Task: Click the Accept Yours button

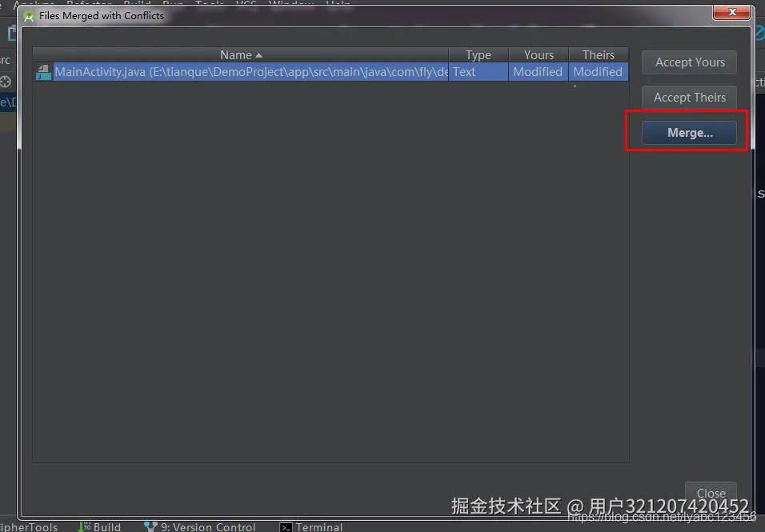Action: point(689,62)
